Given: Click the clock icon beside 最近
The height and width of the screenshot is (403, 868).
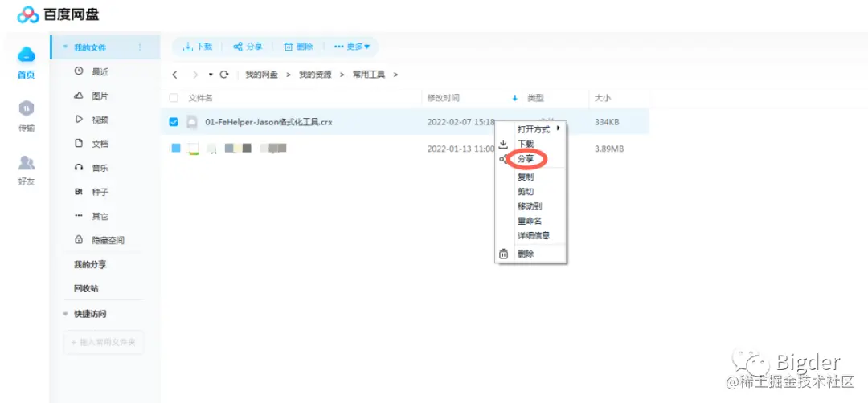Looking at the screenshot, I should pos(79,71).
